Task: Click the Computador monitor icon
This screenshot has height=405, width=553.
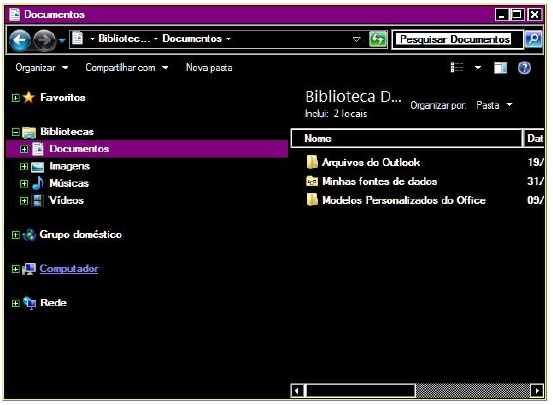Action: point(29,269)
